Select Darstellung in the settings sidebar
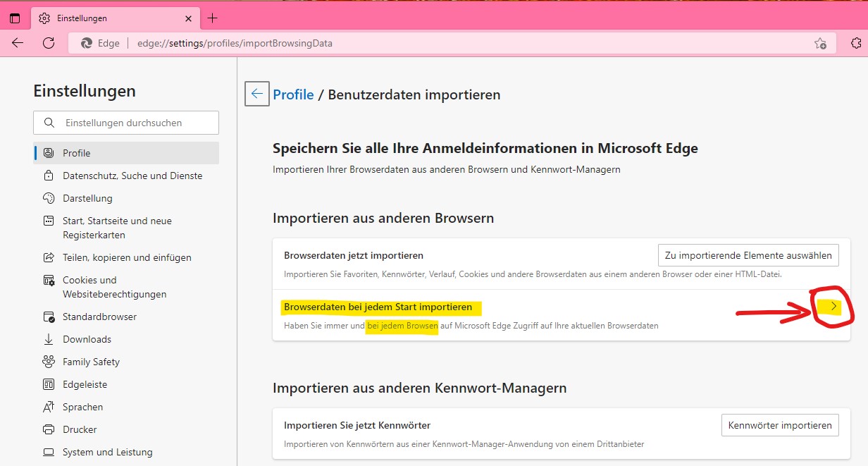Image resolution: width=868 pixels, height=466 pixels. point(87,198)
